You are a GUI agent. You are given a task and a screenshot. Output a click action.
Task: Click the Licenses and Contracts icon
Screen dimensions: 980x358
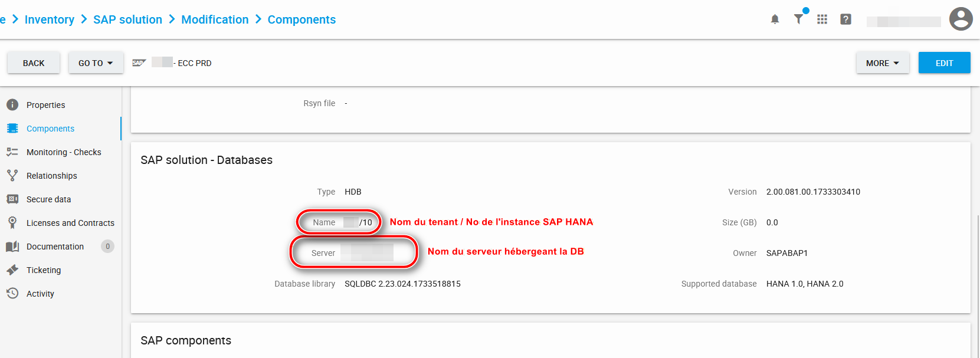tap(12, 223)
